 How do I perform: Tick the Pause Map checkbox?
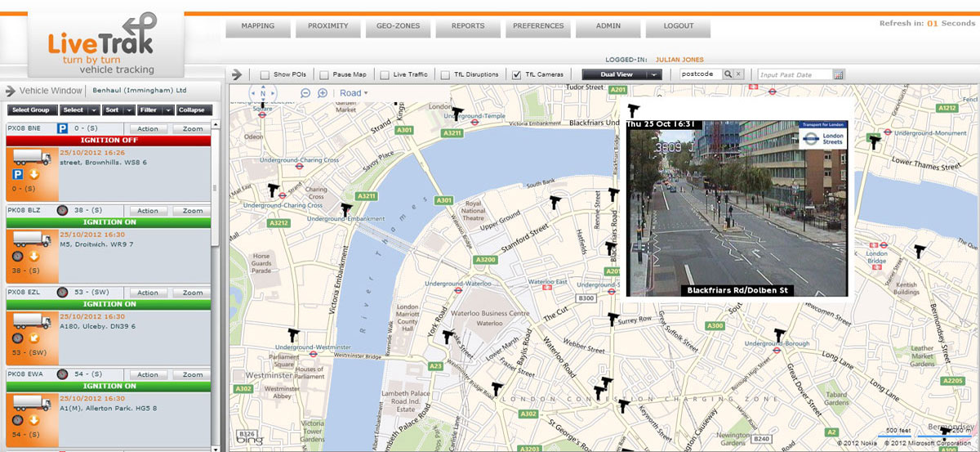tap(324, 74)
